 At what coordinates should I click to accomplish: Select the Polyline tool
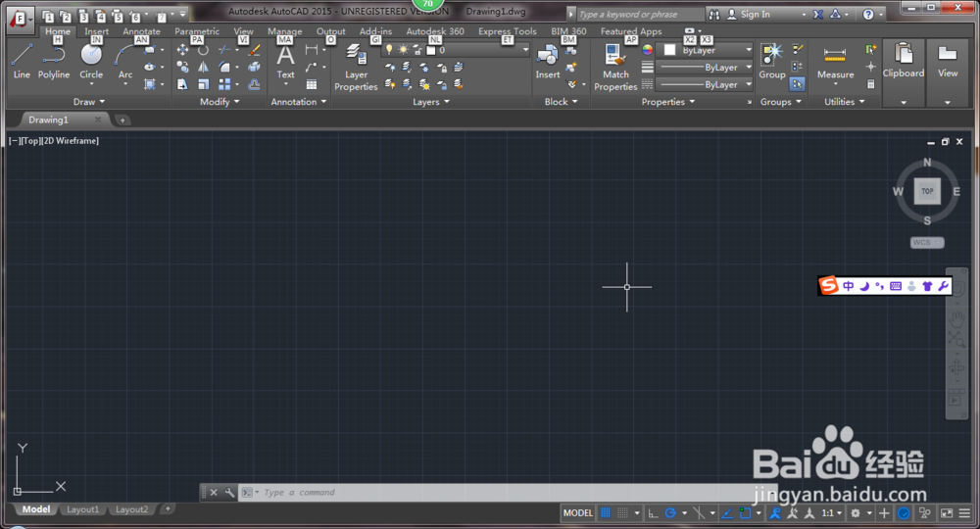(54, 61)
